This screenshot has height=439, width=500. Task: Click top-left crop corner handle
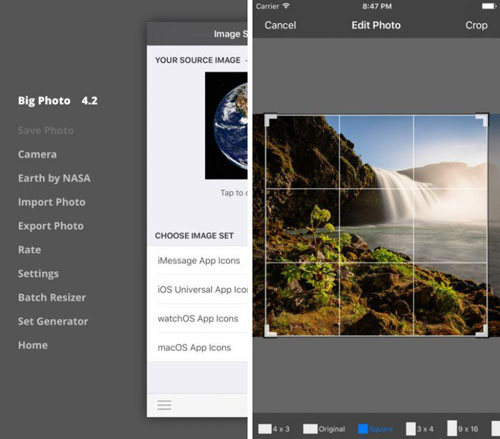[270, 119]
